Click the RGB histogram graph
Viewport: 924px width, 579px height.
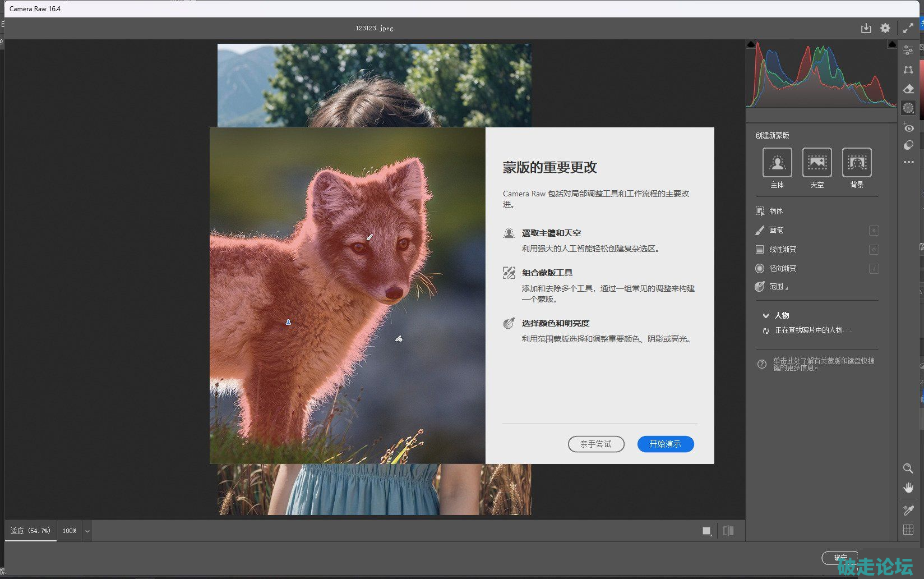[821, 76]
